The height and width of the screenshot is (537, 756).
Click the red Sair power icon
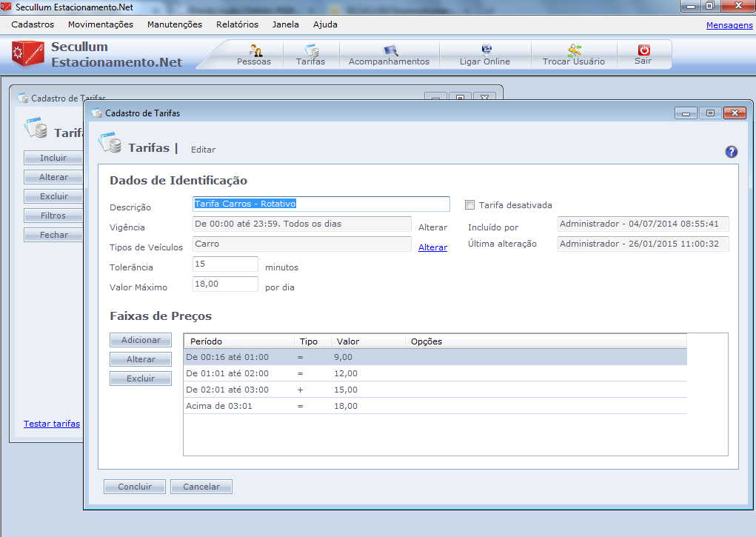pos(643,50)
